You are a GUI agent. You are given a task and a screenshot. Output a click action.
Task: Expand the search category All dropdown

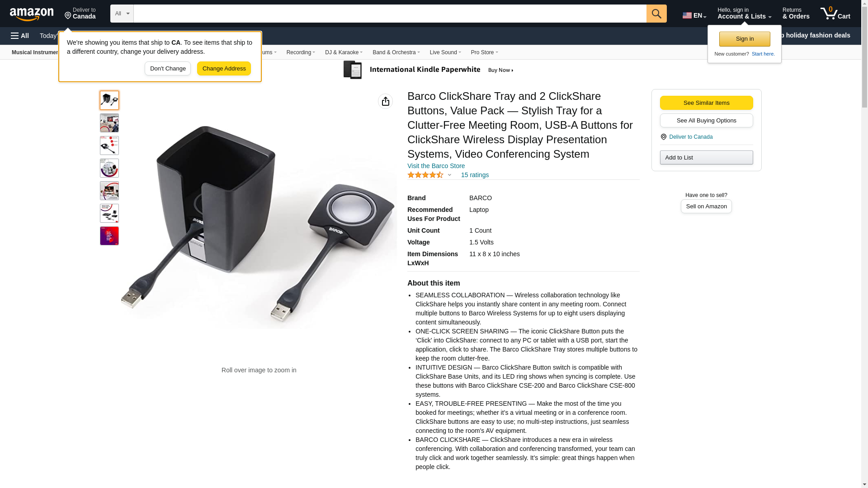122,14
